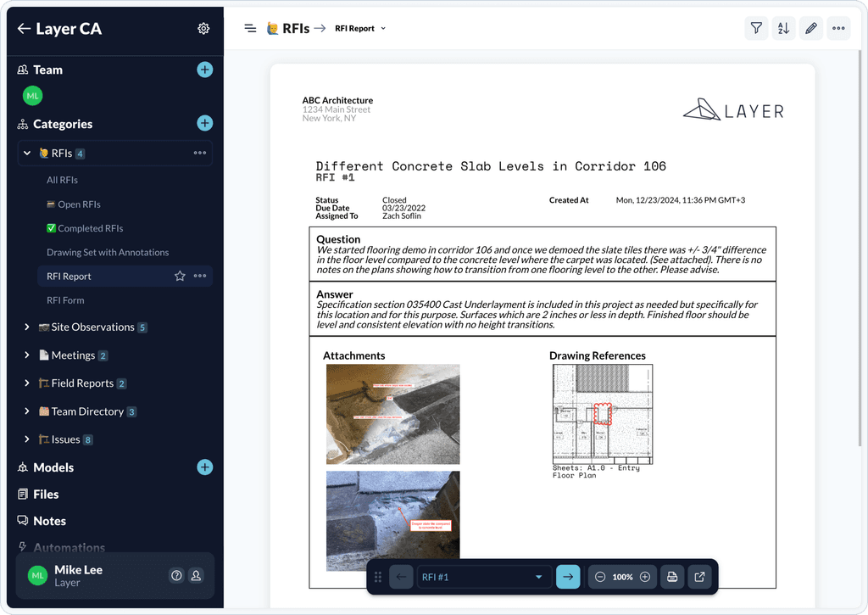Open the report in a new window icon
This screenshot has height=615, width=868.
(699, 577)
